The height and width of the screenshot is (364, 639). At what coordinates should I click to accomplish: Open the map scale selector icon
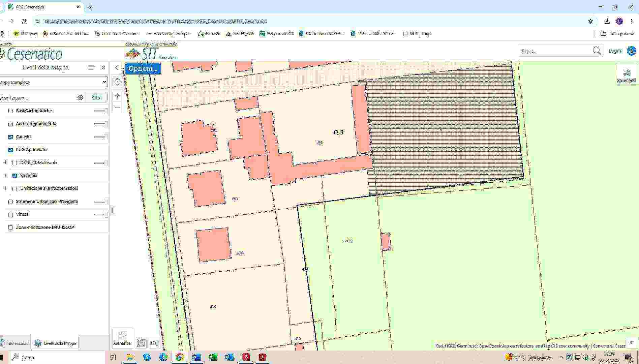[154, 343]
